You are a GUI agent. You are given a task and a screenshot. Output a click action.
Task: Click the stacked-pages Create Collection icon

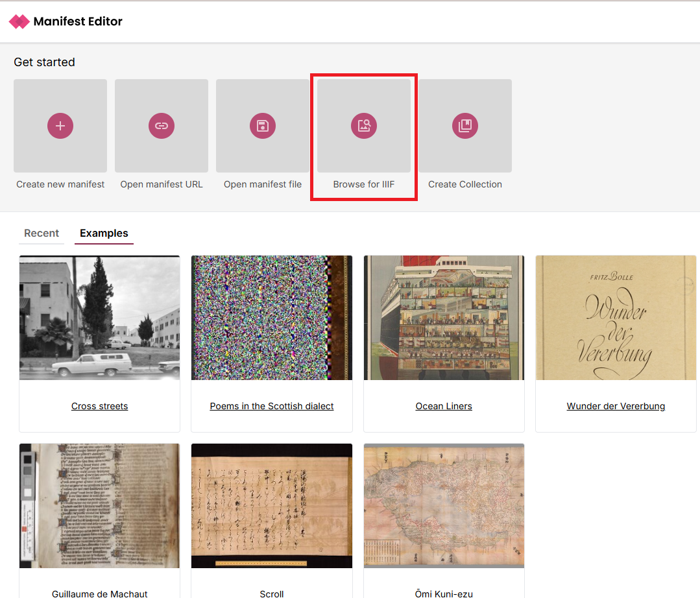[465, 126]
